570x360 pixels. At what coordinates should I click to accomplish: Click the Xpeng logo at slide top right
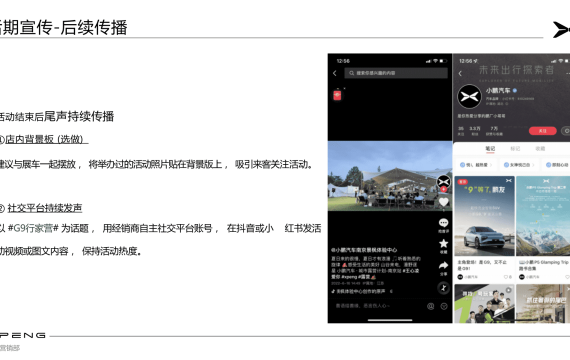561,29
